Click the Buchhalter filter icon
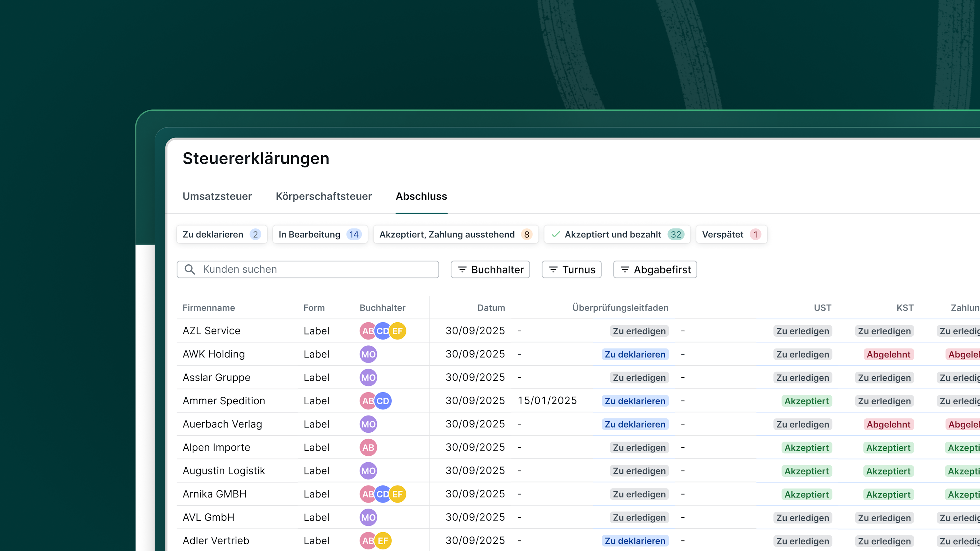The width and height of the screenshot is (980, 551). [x=462, y=269]
